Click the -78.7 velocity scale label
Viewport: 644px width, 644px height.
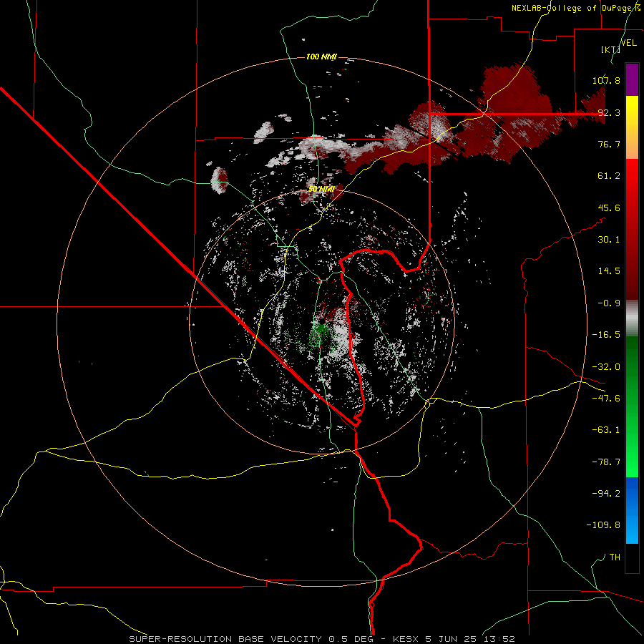point(606,462)
